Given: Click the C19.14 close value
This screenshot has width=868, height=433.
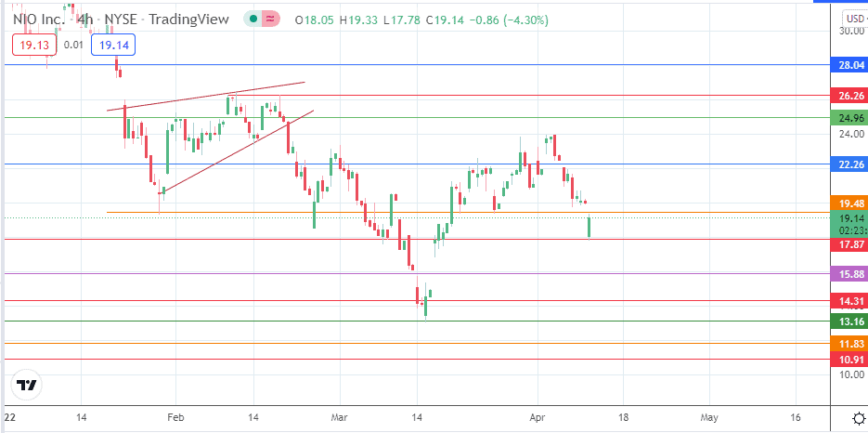Looking at the screenshot, I should pos(445,20).
